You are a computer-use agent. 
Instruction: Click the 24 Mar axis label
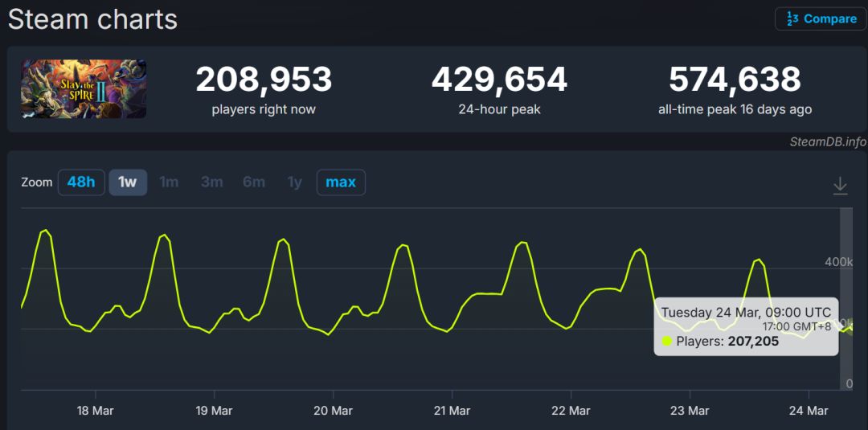coord(809,411)
